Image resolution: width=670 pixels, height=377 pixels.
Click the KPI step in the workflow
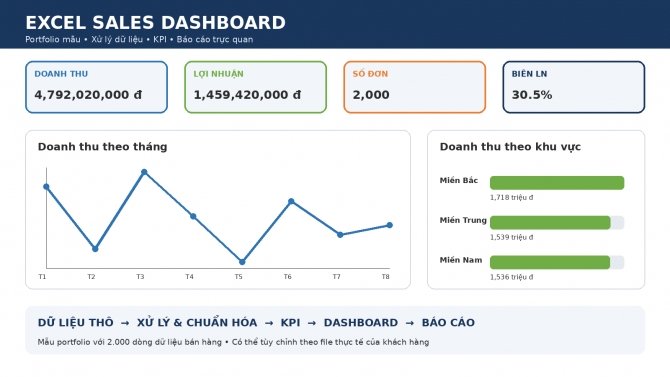[x=290, y=323]
